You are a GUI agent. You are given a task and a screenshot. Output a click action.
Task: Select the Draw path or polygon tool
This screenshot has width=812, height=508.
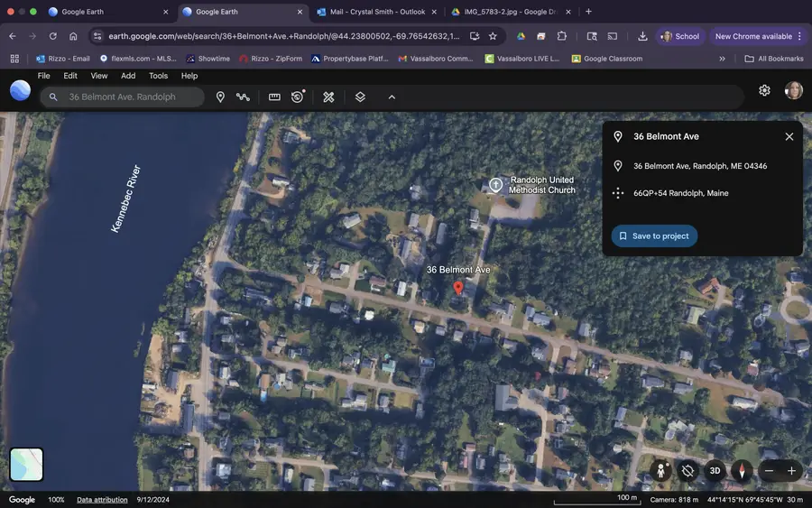point(243,97)
